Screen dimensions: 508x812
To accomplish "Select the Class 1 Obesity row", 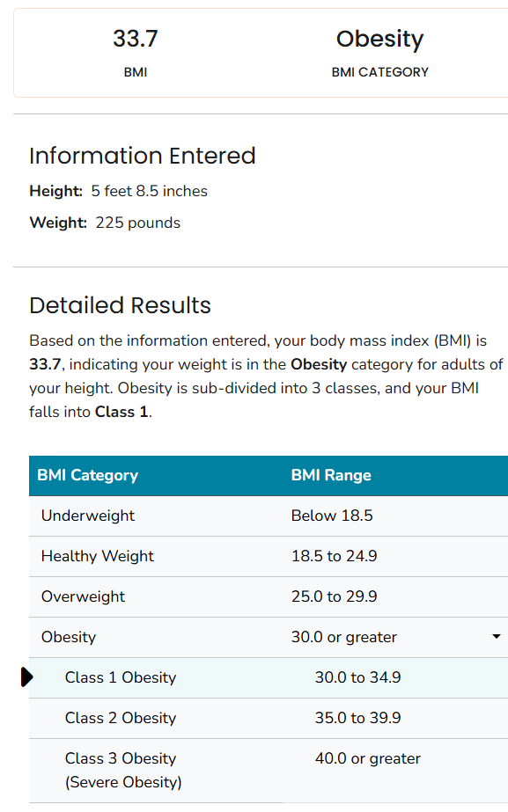I will point(269,678).
